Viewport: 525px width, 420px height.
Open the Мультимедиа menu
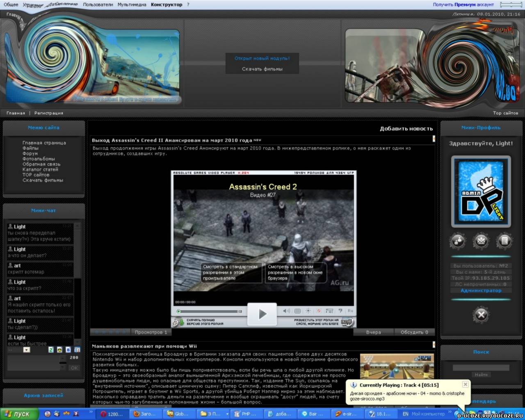[132, 5]
